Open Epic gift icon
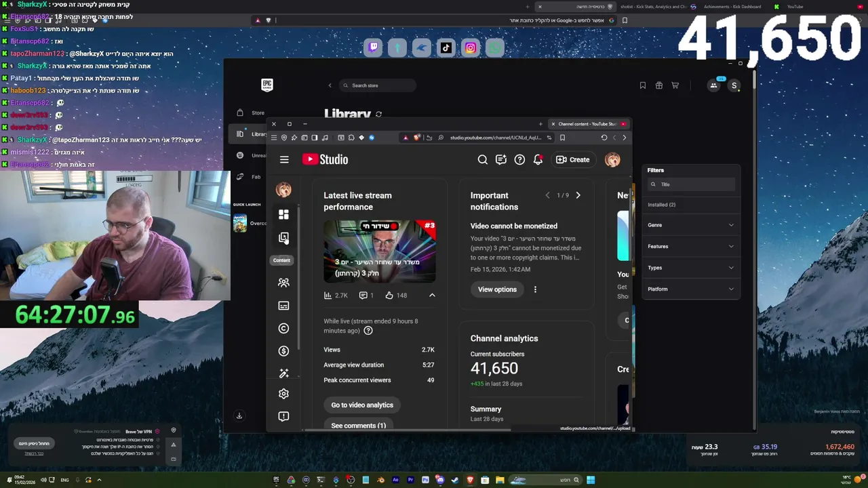This screenshot has width=868, height=488. [658, 85]
